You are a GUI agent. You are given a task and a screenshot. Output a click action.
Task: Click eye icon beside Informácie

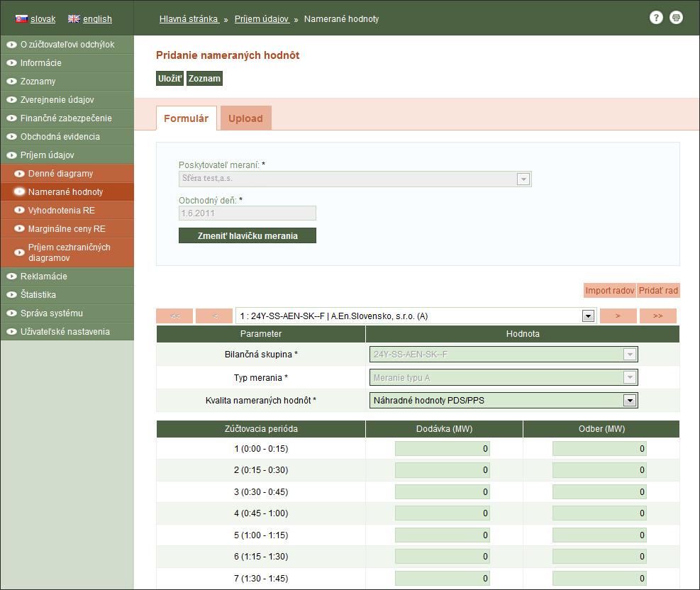click(x=11, y=63)
